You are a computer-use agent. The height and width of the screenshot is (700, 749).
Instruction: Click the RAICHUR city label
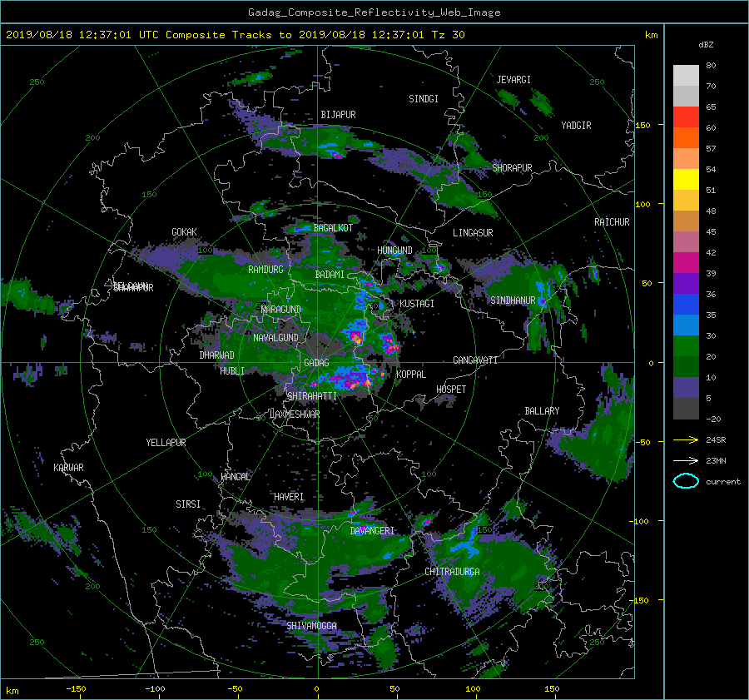tap(612, 222)
